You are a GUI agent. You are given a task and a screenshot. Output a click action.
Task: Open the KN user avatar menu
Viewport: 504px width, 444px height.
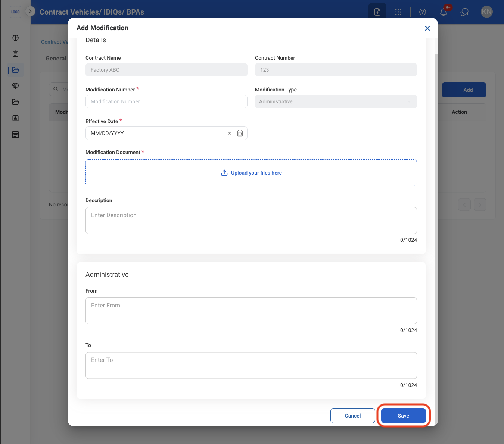pos(487,12)
